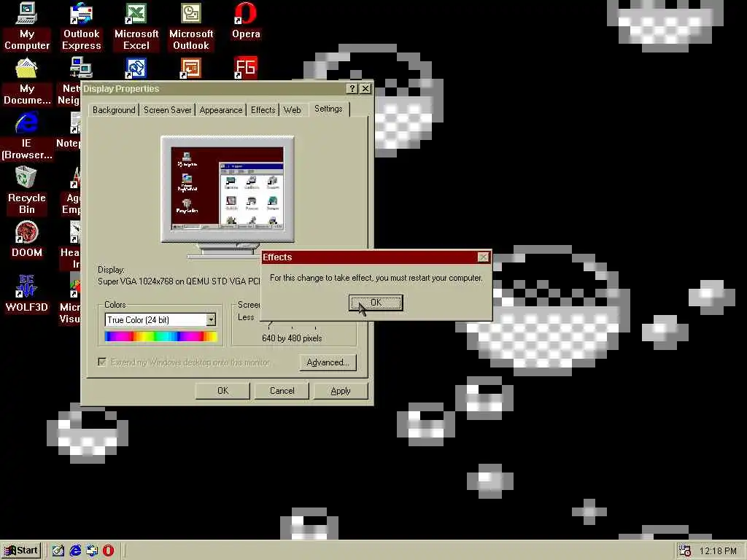The width and height of the screenshot is (747, 560).
Task: Confirm the Effects restart message with OK
Action: 376,303
